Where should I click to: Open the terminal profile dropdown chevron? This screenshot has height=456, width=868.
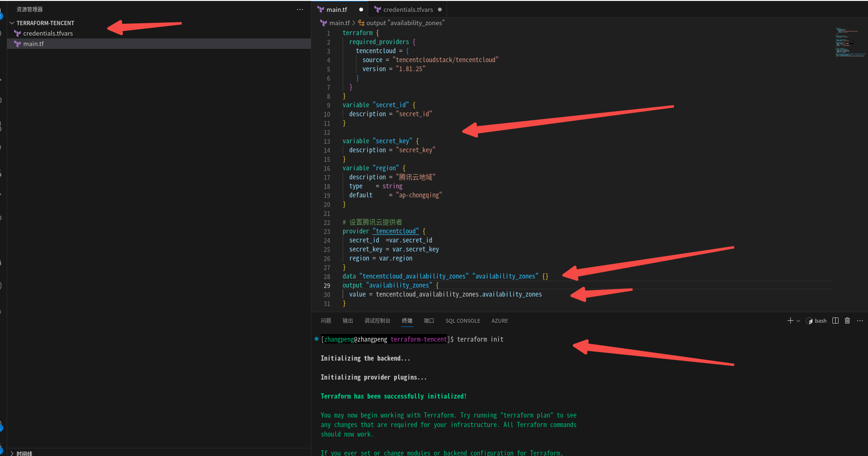pyautogui.click(x=797, y=321)
